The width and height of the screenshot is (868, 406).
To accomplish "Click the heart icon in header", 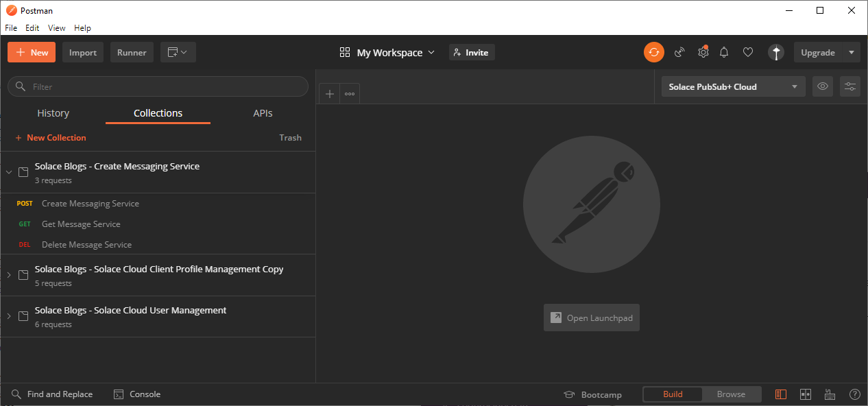I will pyautogui.click(x=748, y=52).
